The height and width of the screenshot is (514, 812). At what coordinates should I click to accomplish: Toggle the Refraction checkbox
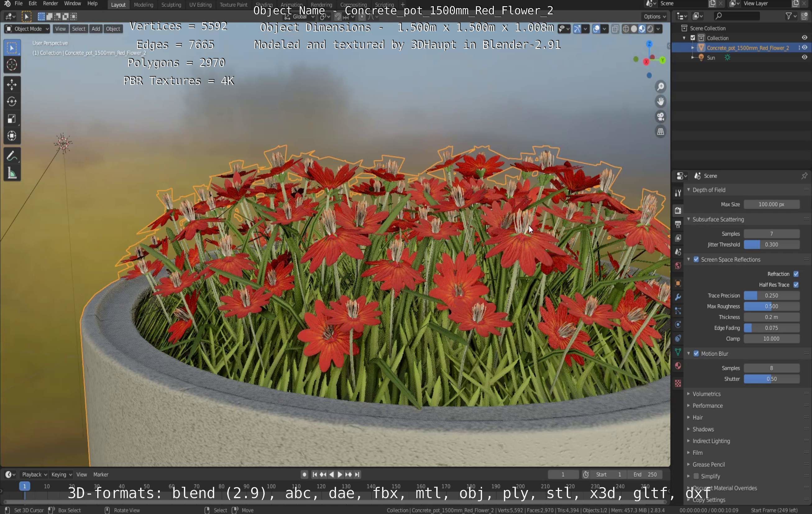click(x=796, y=274)
